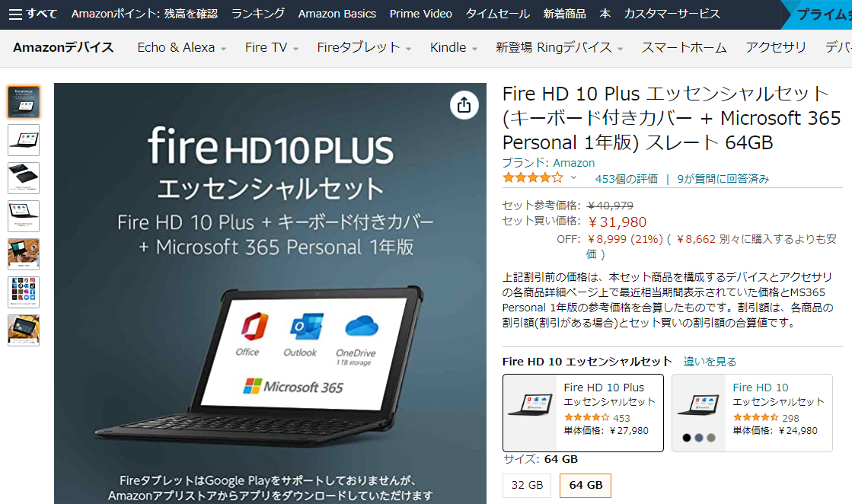Go to タイムセール in the top bar
The image size is (852, 504).
498,14
